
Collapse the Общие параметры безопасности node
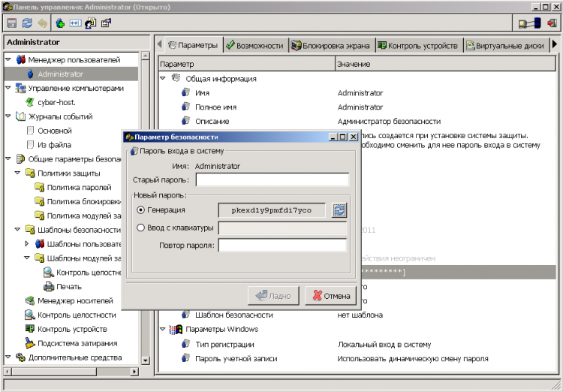(8, 158)
